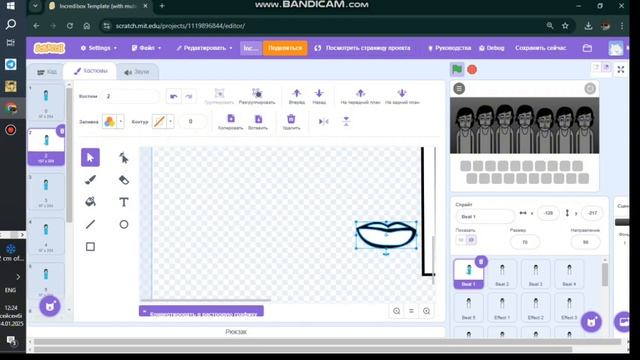Activate the Rectangle tool
Viewport: 640px width, 360px height.
pos(90,247)
